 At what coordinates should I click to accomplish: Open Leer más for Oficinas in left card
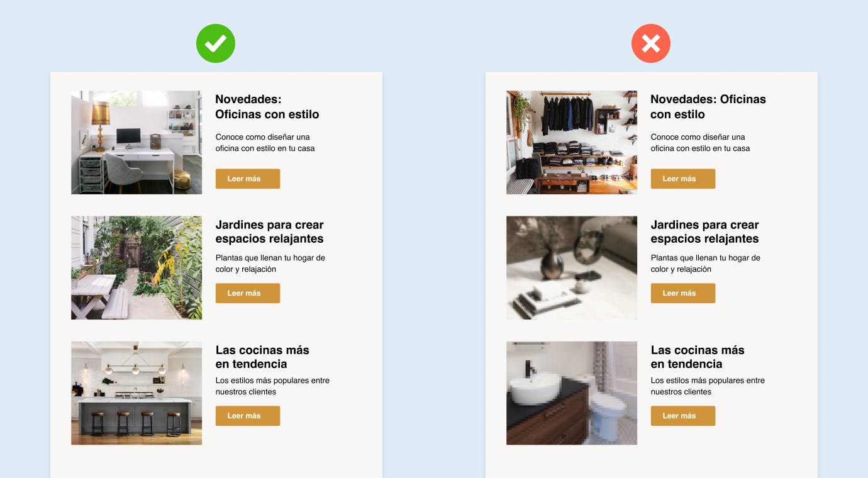[248, 179]
